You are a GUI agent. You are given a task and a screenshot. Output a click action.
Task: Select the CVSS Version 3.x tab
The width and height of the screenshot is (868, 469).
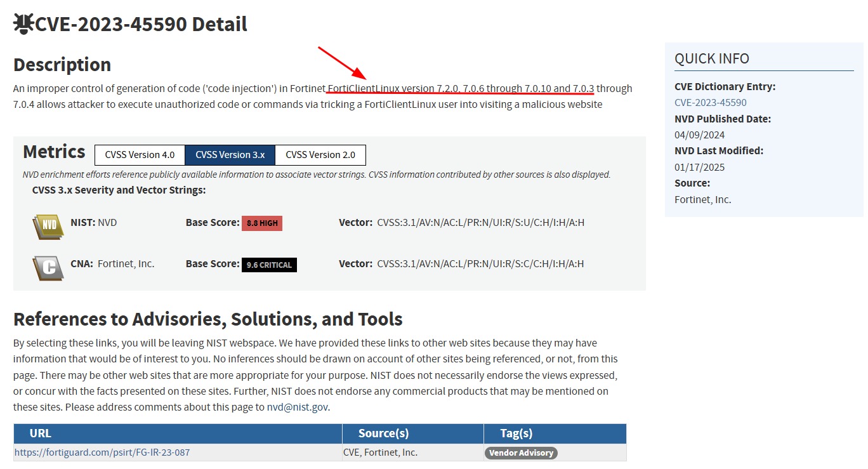click(x=230, y=155)
